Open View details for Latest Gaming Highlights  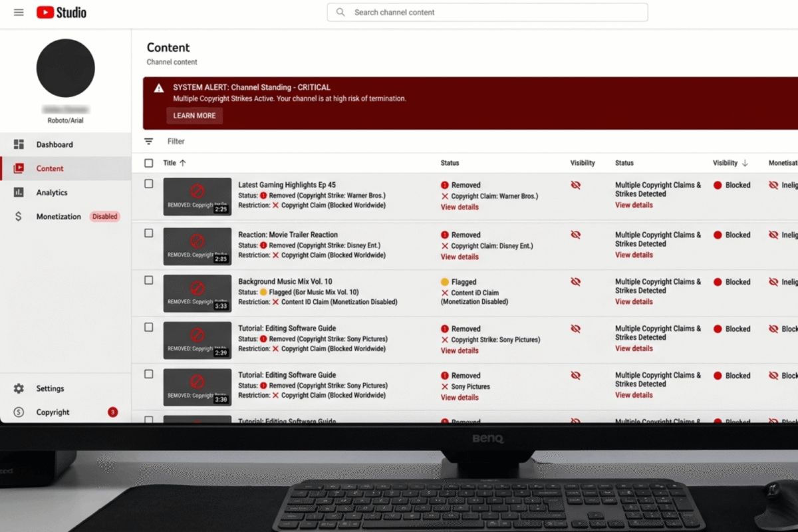(460, 207)
